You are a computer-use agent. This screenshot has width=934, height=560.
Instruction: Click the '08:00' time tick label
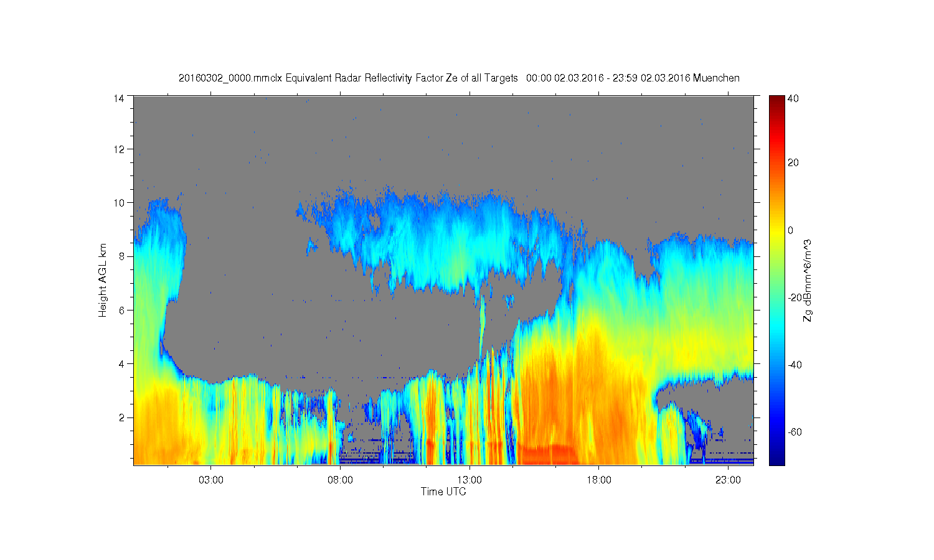[341, 480]
